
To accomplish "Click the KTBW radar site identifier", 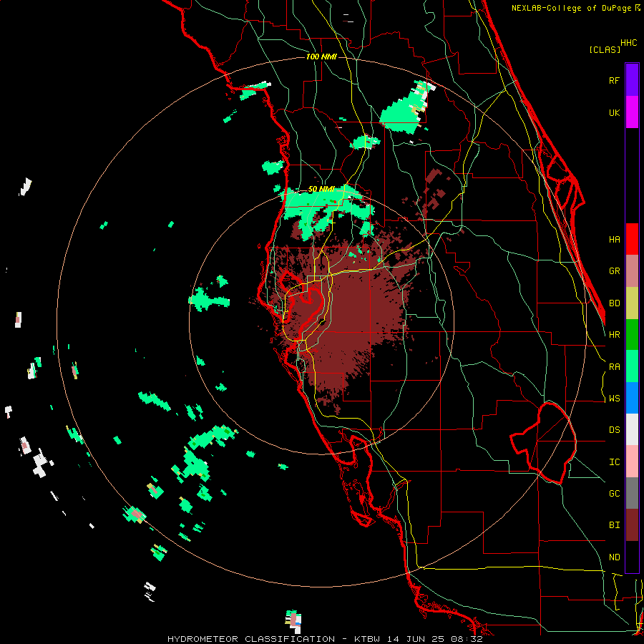I will pos(367,639).
